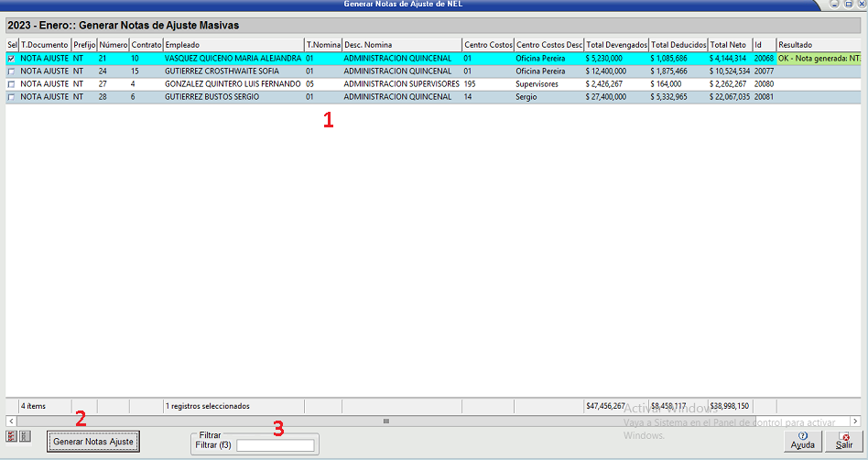The height and width of the screenshot is (460, 868).
Task: Sort by the Total Devengados column header
Action: (616, 44)
